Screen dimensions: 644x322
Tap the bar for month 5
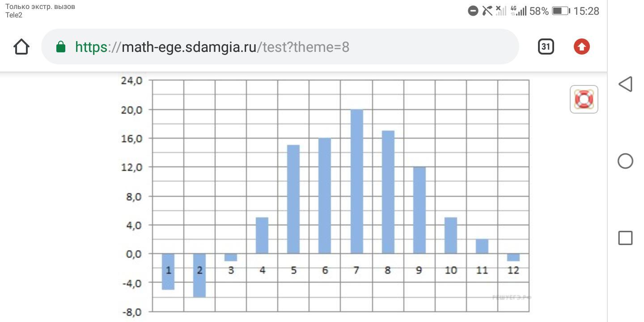293,199
